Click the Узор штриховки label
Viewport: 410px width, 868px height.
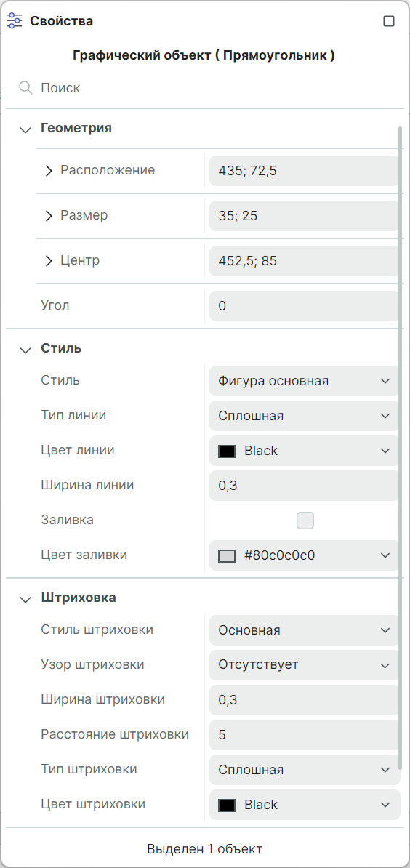92,664
